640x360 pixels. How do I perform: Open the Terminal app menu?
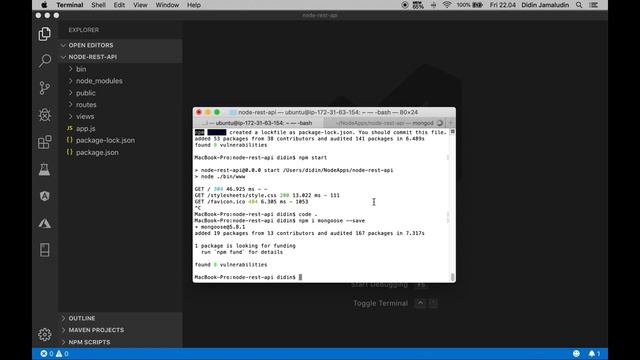(x=69, y=5)
